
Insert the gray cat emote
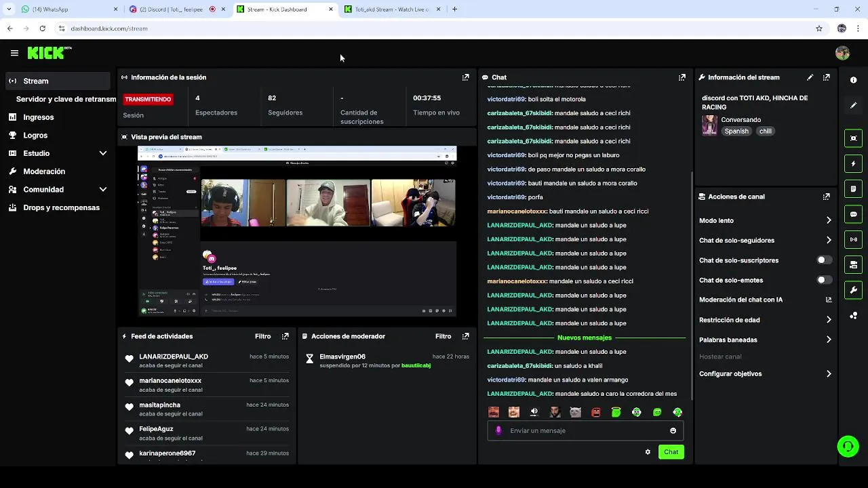pos(575,412)
